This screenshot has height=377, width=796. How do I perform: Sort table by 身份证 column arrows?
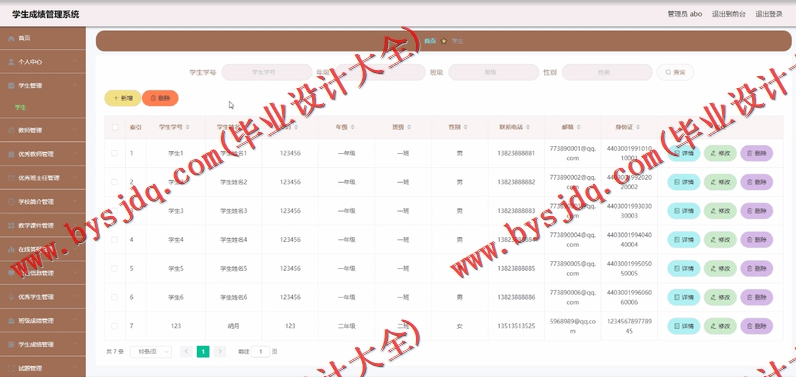(638, 127)
